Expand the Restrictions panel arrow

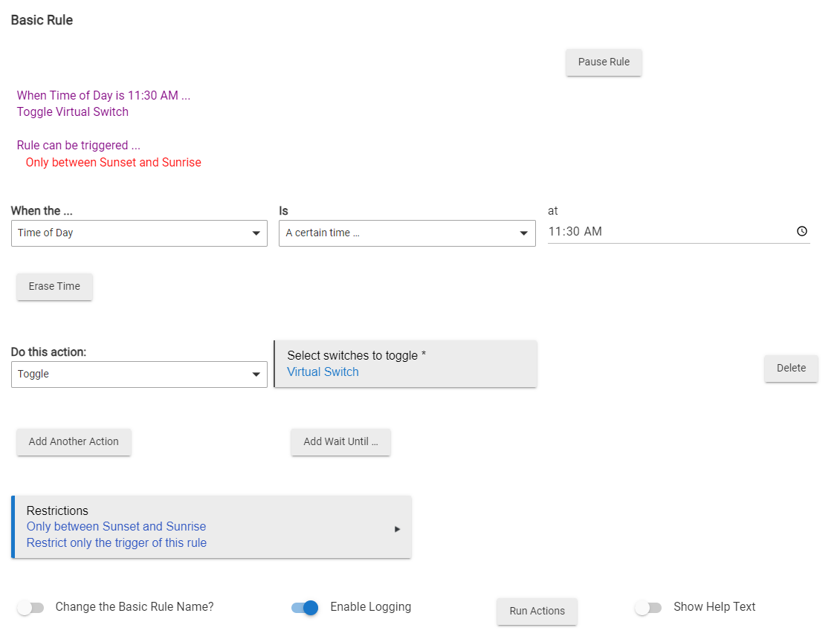point(397,529)
